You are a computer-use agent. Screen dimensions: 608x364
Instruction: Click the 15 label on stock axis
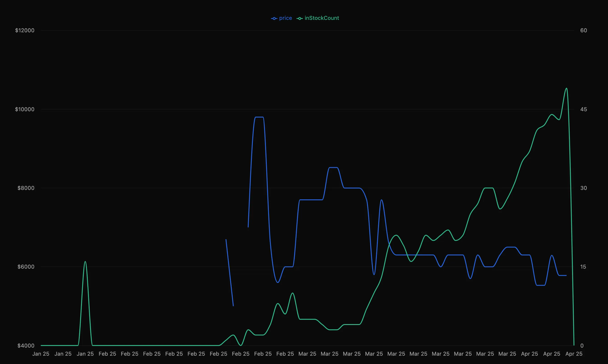pyautogui.click(x=583, y=267)
